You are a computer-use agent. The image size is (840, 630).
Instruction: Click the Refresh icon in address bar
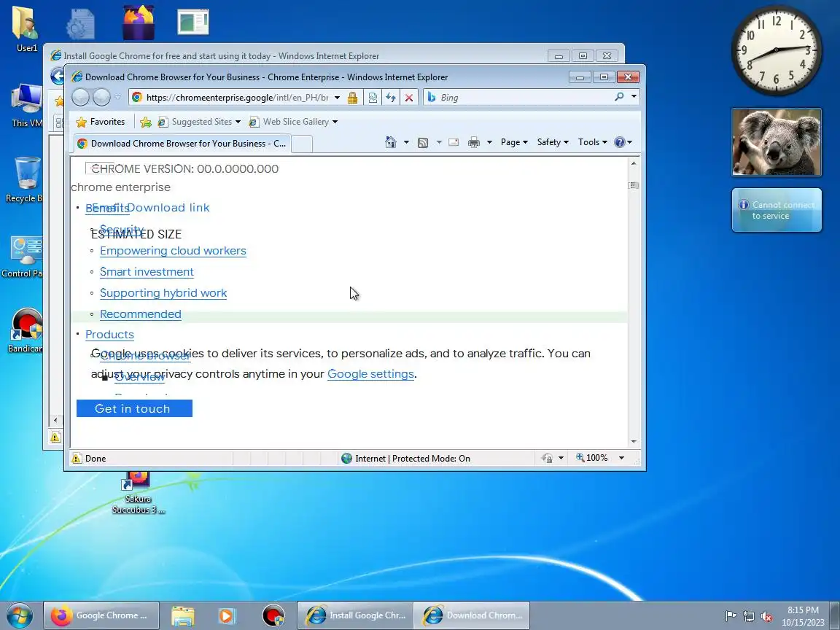point(391,98)
